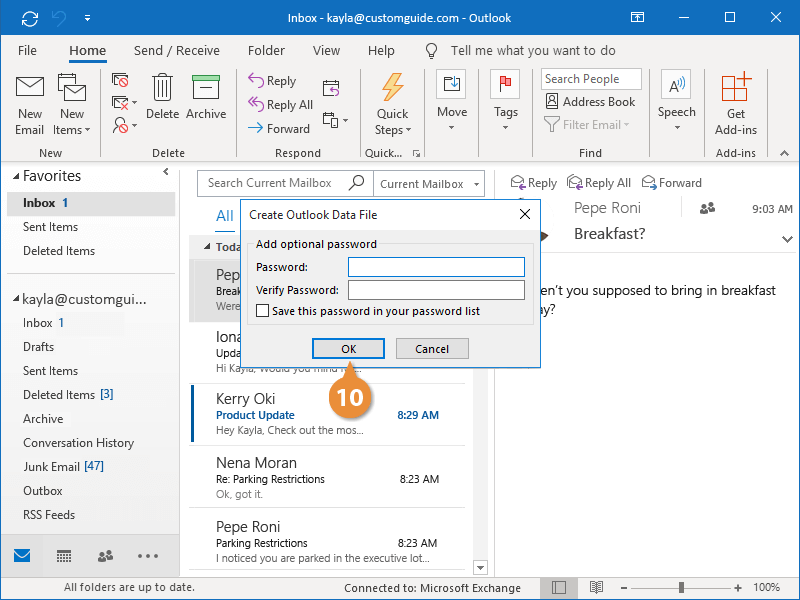Click the search magnifier icon

pos(356,183)
